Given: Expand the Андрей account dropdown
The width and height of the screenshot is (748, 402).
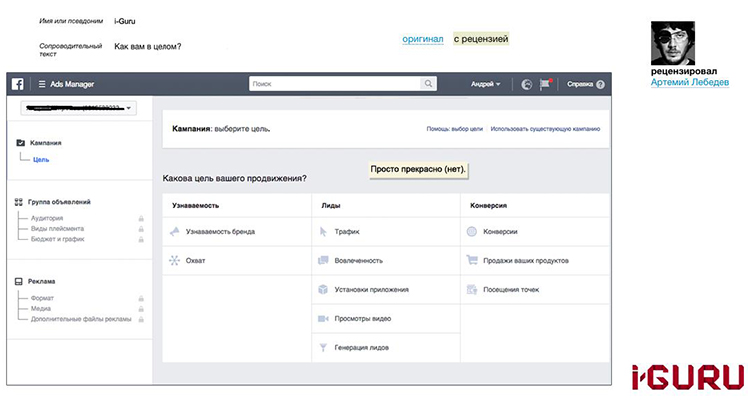Looking at the screenshot, I should (x=486, y=84).
